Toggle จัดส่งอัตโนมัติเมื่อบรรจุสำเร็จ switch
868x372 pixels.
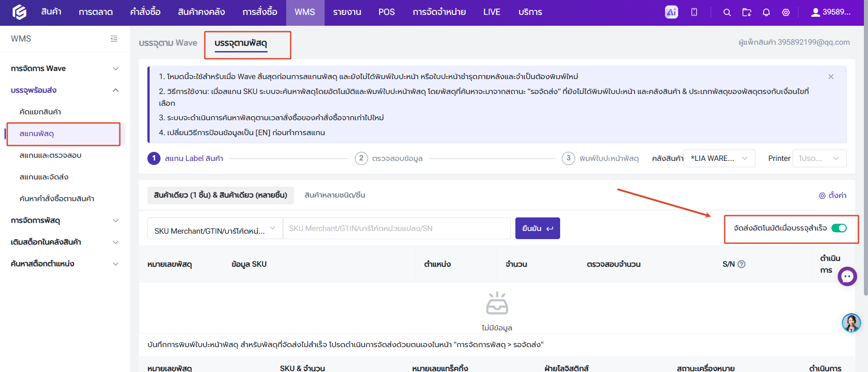tap(839, 228)
